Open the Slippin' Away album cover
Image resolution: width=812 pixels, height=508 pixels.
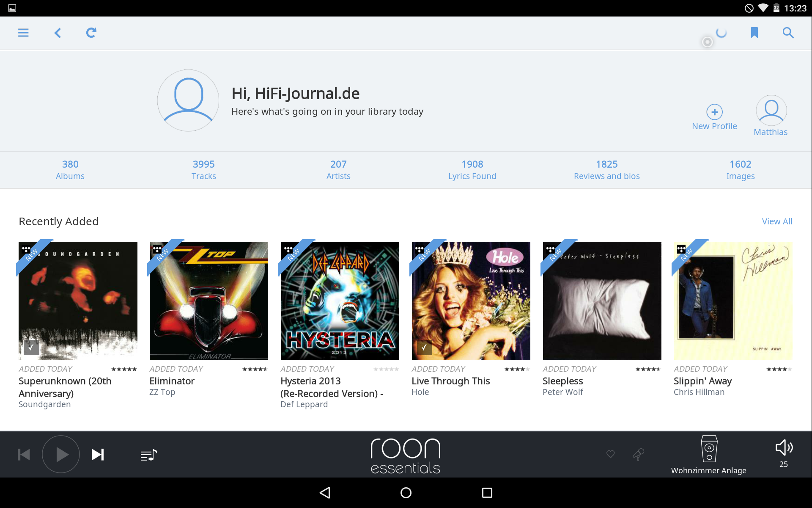point(733,301)
